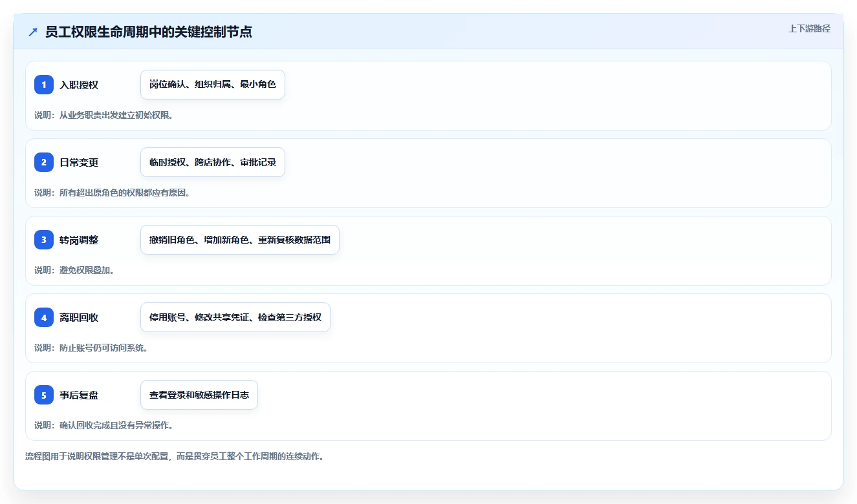857x504 pixels.
Task: Select the 入职授权 step title
Action: [x=79, y=85]
